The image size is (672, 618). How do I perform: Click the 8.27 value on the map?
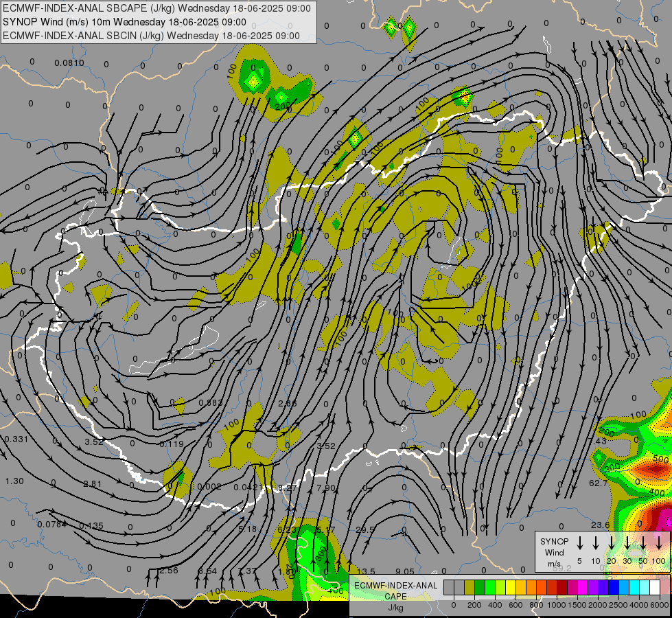click(x=287, y=488)
